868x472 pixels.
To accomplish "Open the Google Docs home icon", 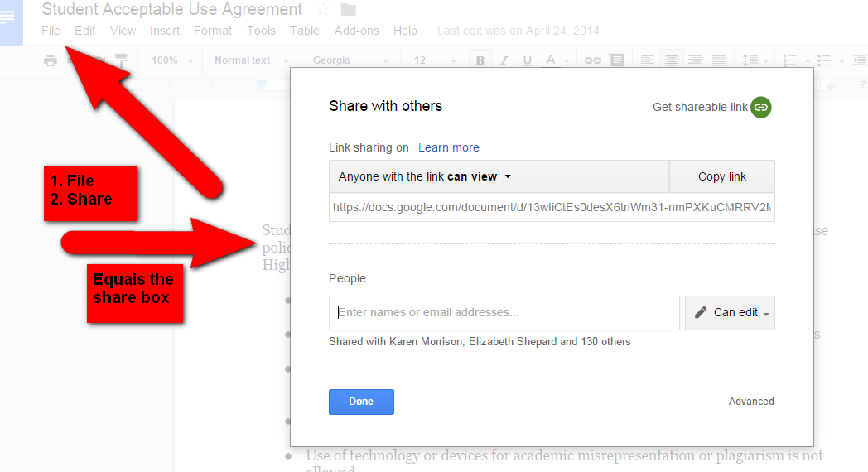I will (x=11, y=21).
